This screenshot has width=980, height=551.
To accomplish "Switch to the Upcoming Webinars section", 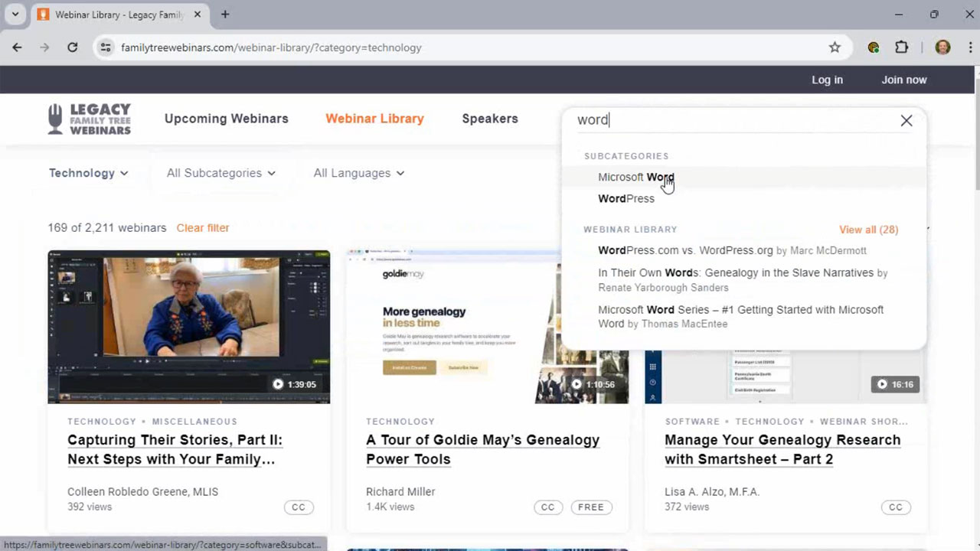I will (226, 119).
